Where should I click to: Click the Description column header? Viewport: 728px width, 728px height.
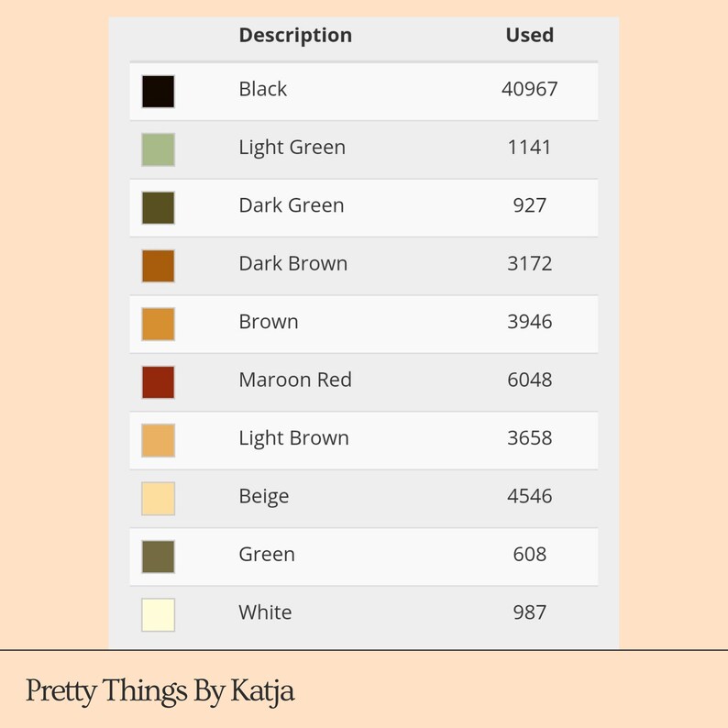295,35
